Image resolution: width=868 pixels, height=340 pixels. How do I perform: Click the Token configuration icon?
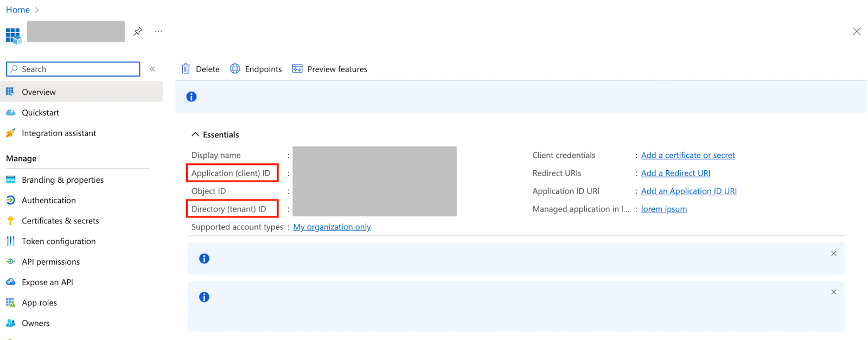pyautogui.click(x=10, y=241)
